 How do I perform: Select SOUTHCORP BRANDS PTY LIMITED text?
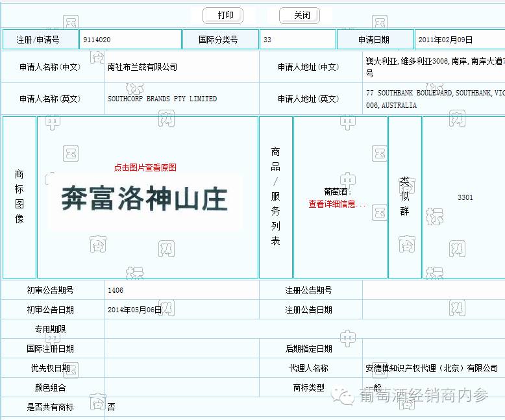pyautogui.click(x=162, y=99)
